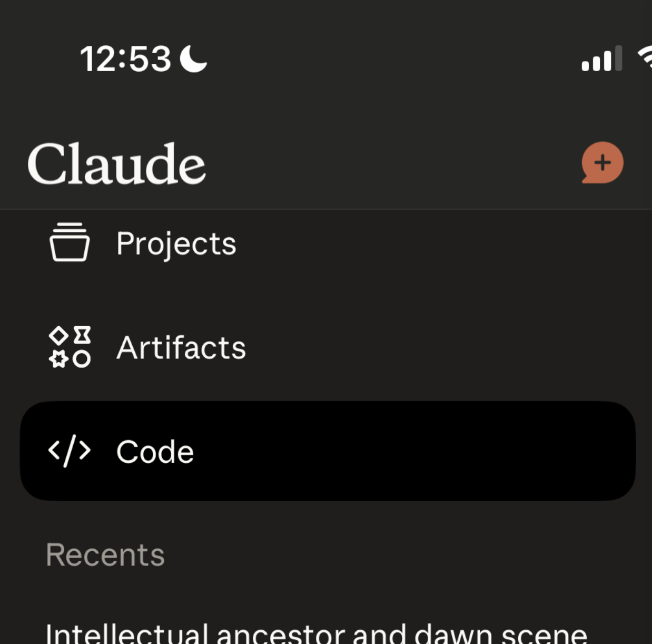Screen dimensions: 652x644
Task: Click the diamond shape in Artifacts icon
Action: 58,335
